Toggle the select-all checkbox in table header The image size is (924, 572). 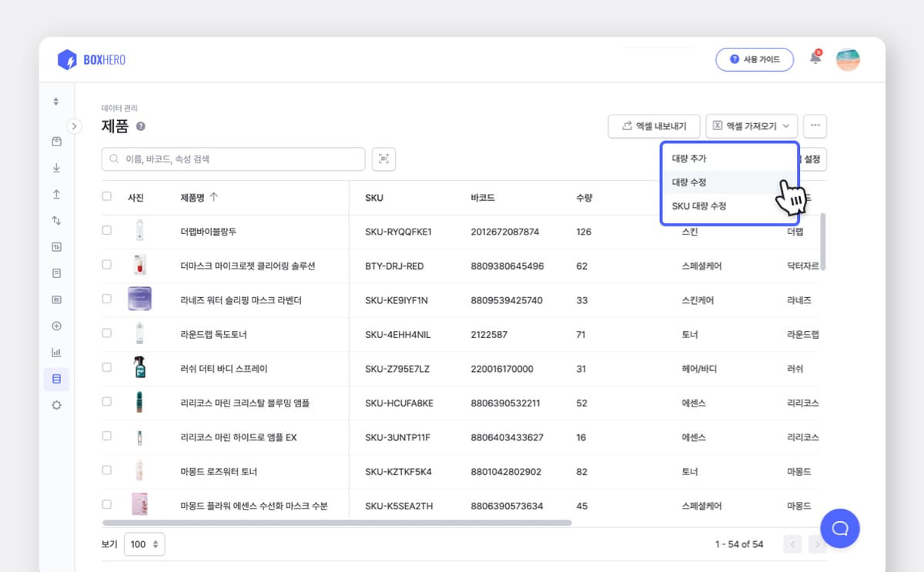106,196
